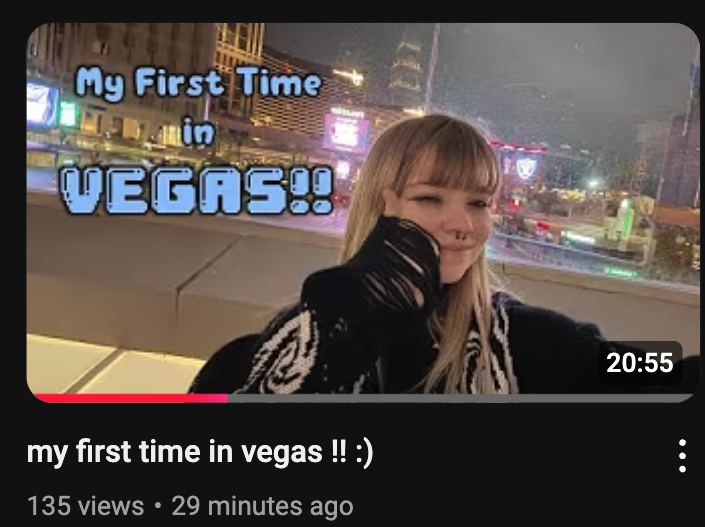Click the 135 views text

85,506
